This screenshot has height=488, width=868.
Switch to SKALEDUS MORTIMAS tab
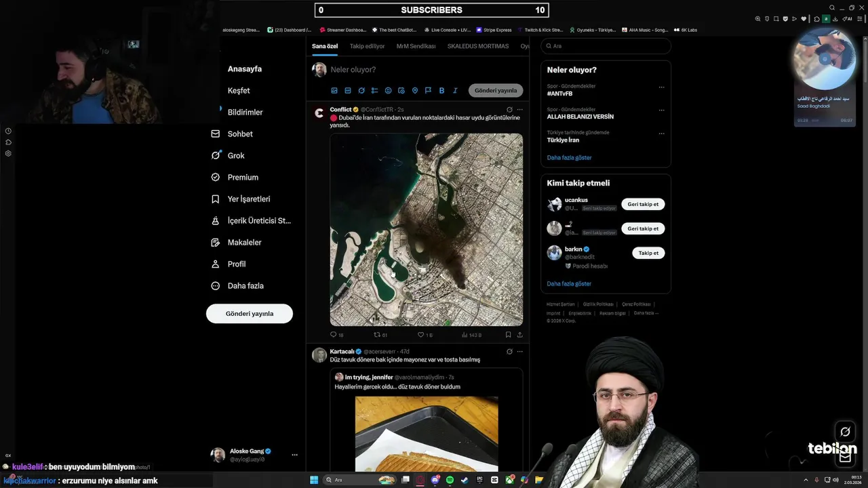pos(478,46)
